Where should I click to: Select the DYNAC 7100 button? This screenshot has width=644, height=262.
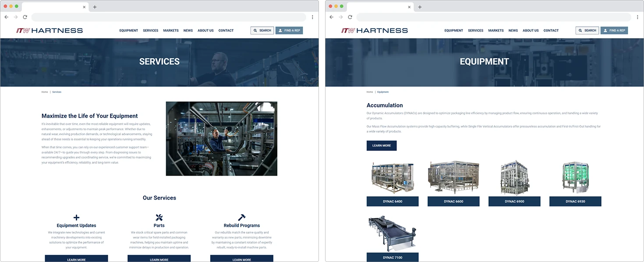393,257
